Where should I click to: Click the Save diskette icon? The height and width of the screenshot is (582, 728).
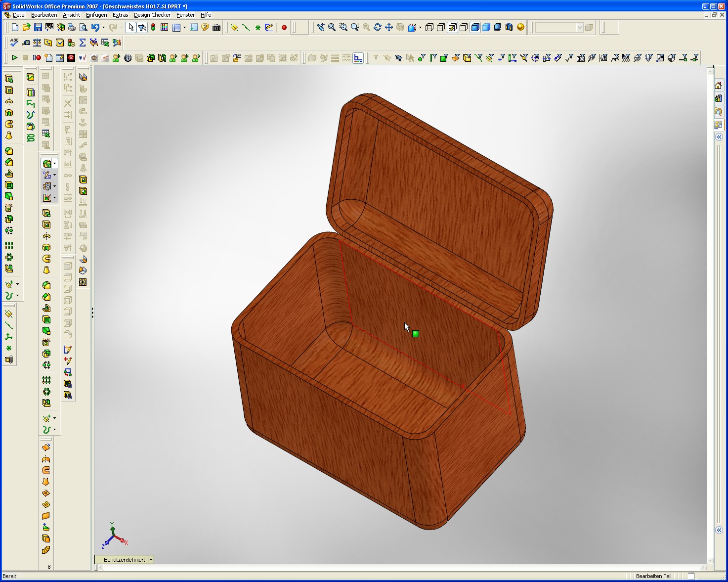[x=38, y=28]
